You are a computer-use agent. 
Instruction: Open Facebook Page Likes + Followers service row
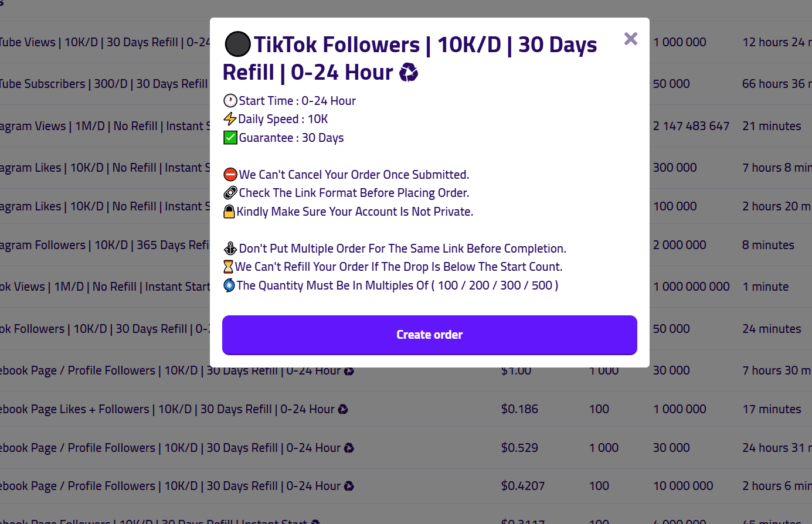pyautogui.click(x=406, y=409)
